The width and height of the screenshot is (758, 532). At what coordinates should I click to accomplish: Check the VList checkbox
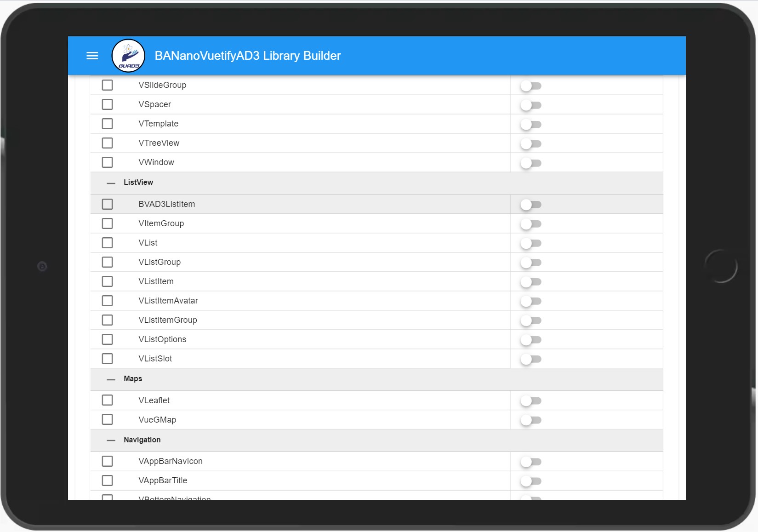pyautogui.click(x=108, y=242)
